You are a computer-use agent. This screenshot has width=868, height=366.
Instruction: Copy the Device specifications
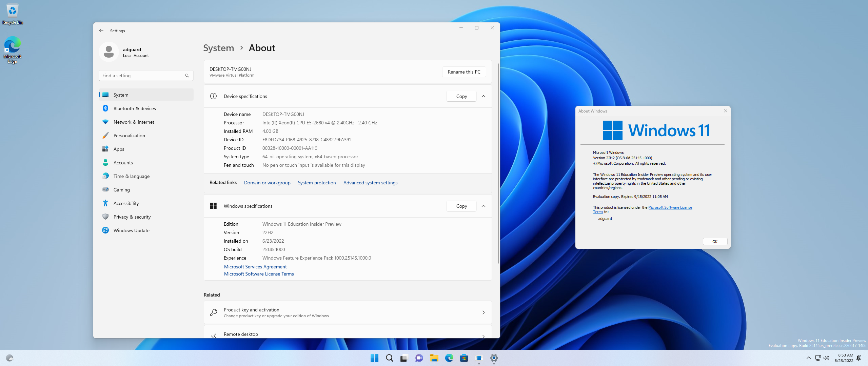461,96
